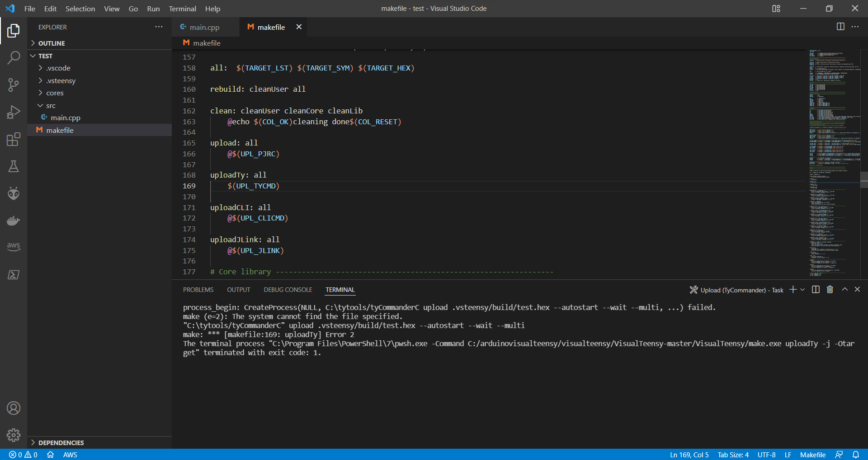
Task: Open the Docker panel
Action: pyautogui.click(x=14, y=221)
